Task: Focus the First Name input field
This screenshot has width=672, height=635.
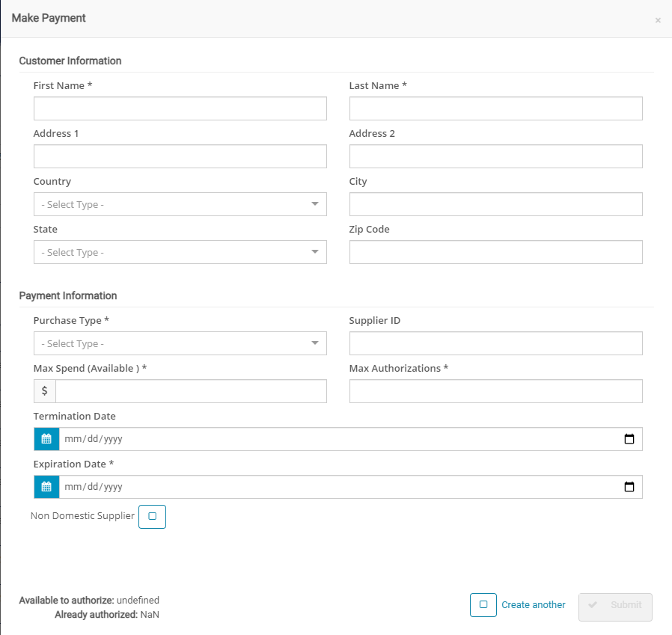Action: click(180, 108)
